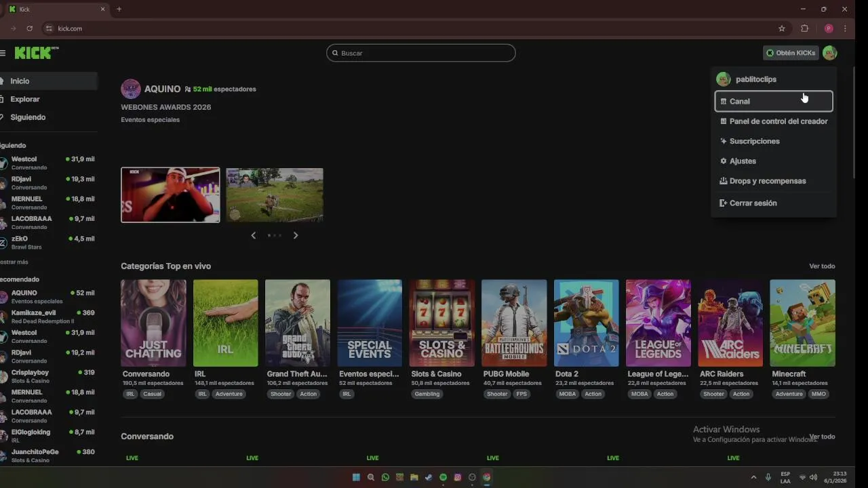Select Suscripciones in the profile menu
The image size is (868, 488).
click(774, 141)
